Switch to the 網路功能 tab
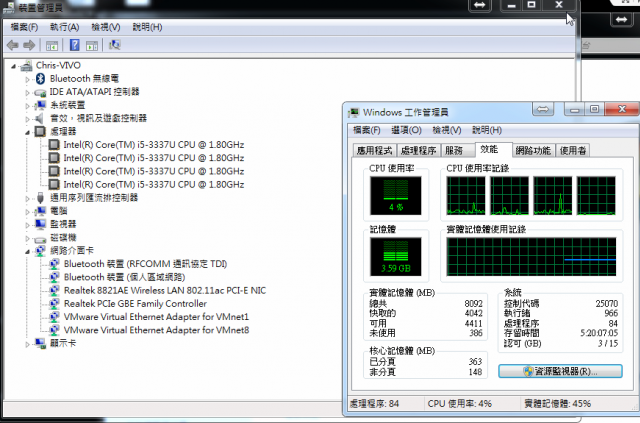 533,151
